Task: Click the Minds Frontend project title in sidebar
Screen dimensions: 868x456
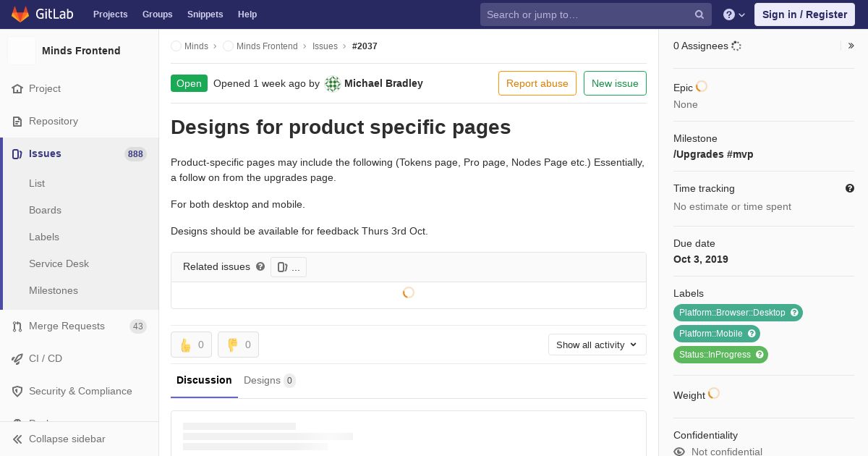Action: pyautogui.click(x=81, y=51)
